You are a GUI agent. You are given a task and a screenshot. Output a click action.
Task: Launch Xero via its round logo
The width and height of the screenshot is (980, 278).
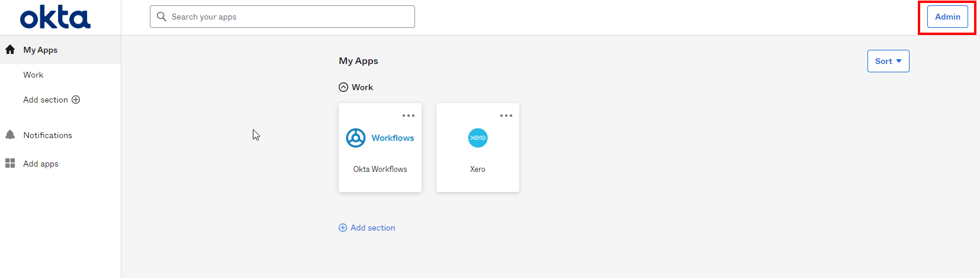(x=478, y=138)
